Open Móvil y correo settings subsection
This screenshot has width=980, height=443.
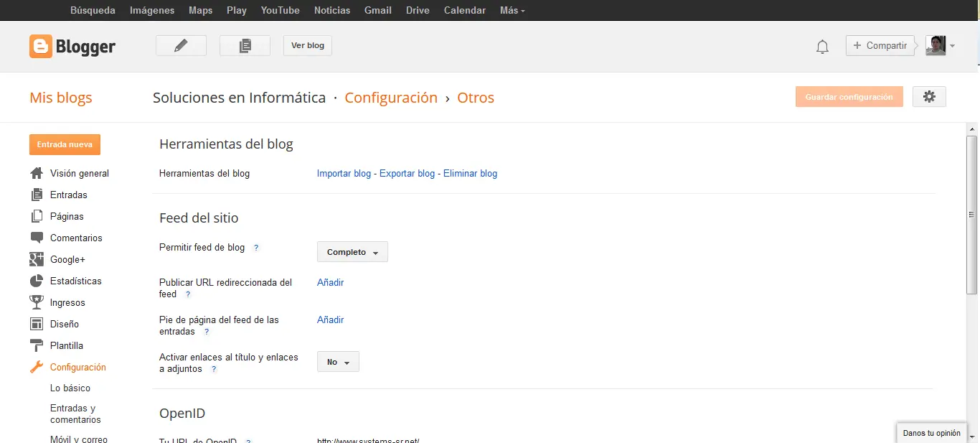pos(79,439)
